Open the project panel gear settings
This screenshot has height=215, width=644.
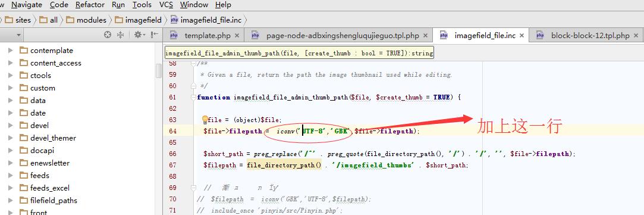pos(139,35)
